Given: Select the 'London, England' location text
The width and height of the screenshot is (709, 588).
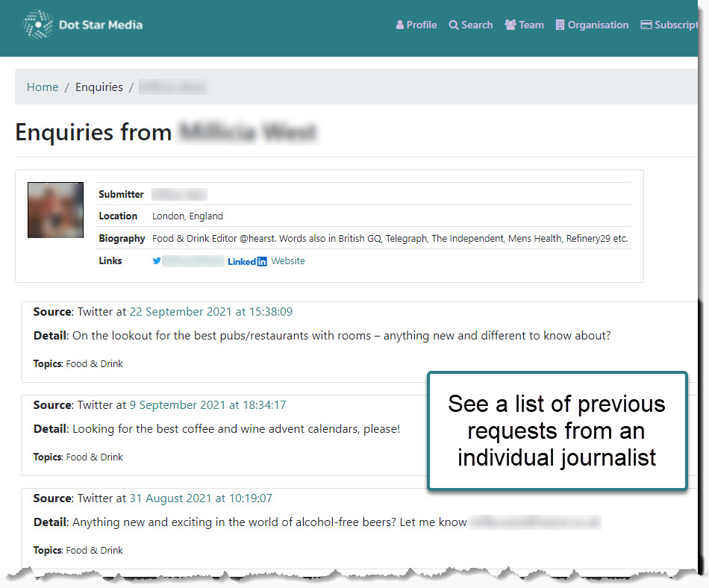Looking at the screenshot, I should [x=187, y=216].
